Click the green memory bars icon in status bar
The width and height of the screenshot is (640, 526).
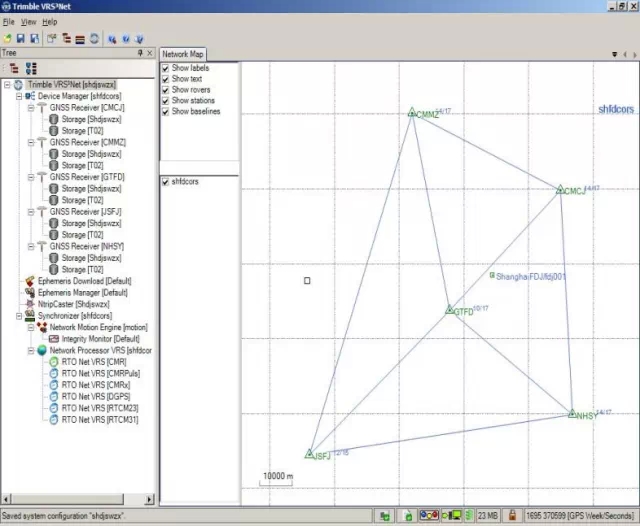pos(469,516)
